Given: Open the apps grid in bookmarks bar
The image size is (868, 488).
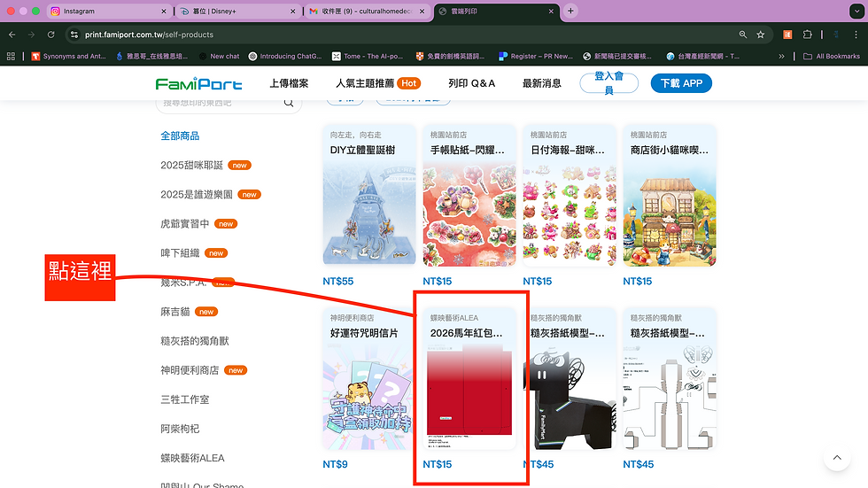Looking at the screenshot, I should click(11, 56).
